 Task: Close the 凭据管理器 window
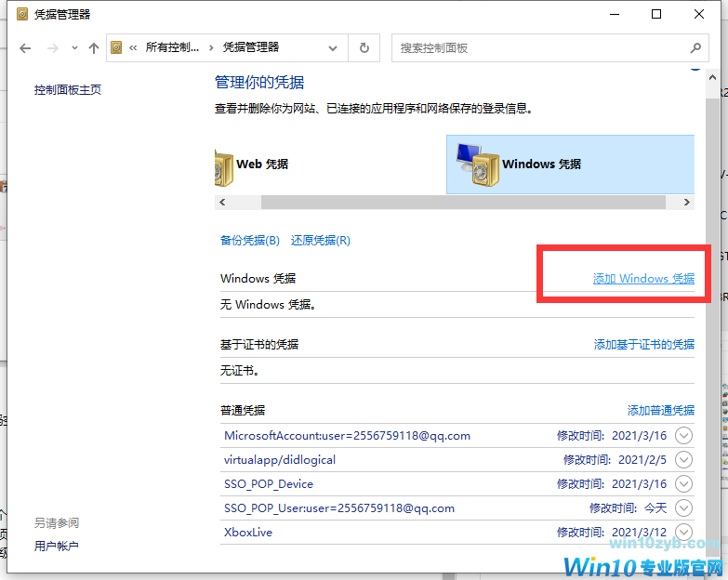click(699, 14)
